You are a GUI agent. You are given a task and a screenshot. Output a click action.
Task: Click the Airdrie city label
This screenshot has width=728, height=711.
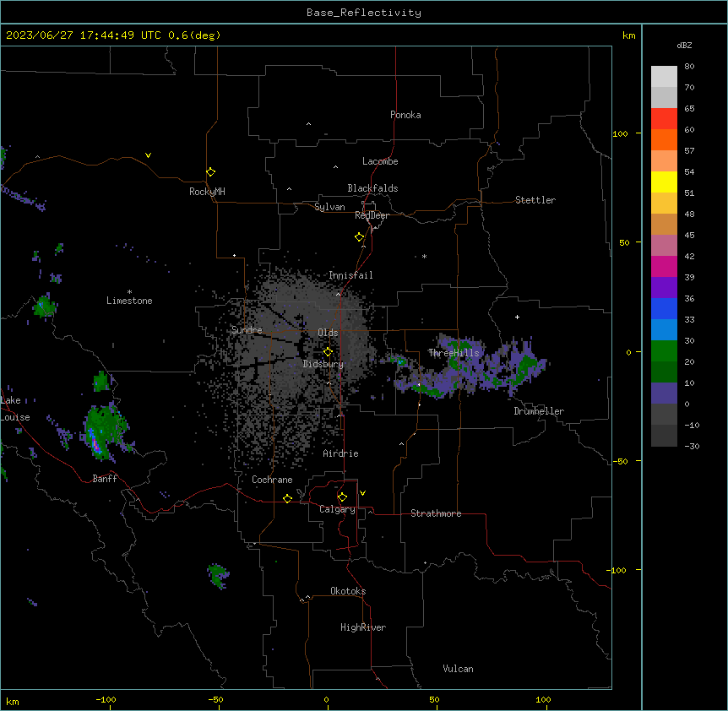pos(341,453)
